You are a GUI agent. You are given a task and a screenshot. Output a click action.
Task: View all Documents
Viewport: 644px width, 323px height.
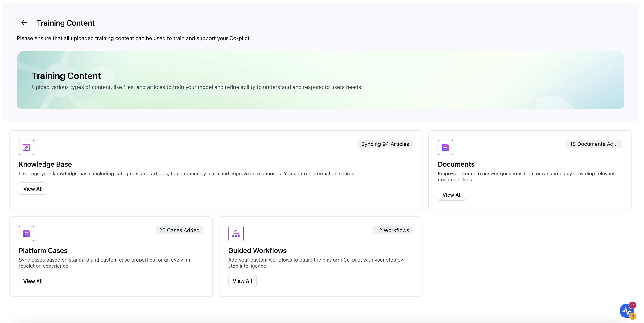(x=452, y=195)
